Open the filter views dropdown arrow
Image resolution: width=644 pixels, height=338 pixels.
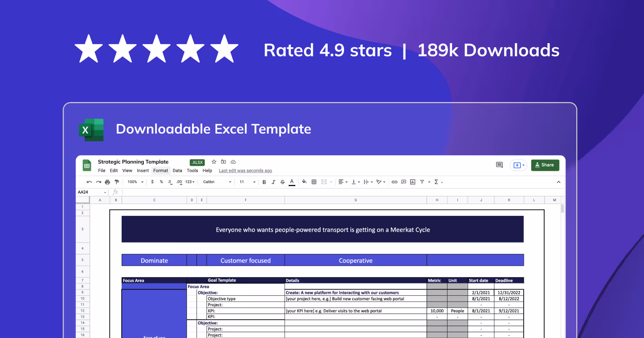[x=429, y=182]
